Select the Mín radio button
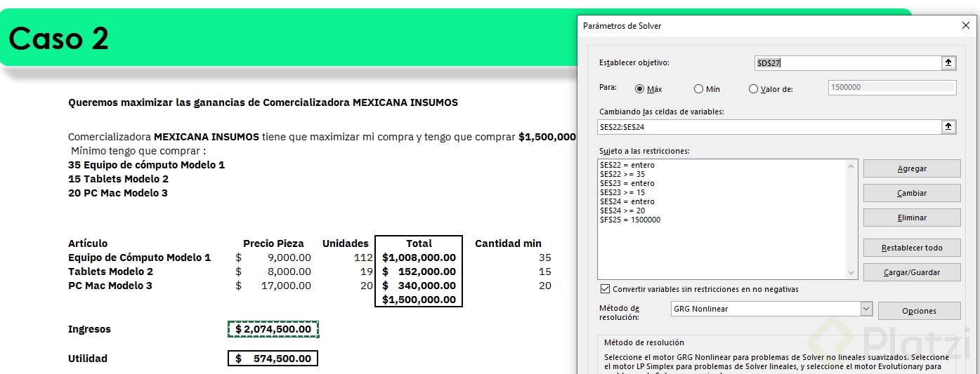This screenshot has height=374, width=980. coord(698,89)
